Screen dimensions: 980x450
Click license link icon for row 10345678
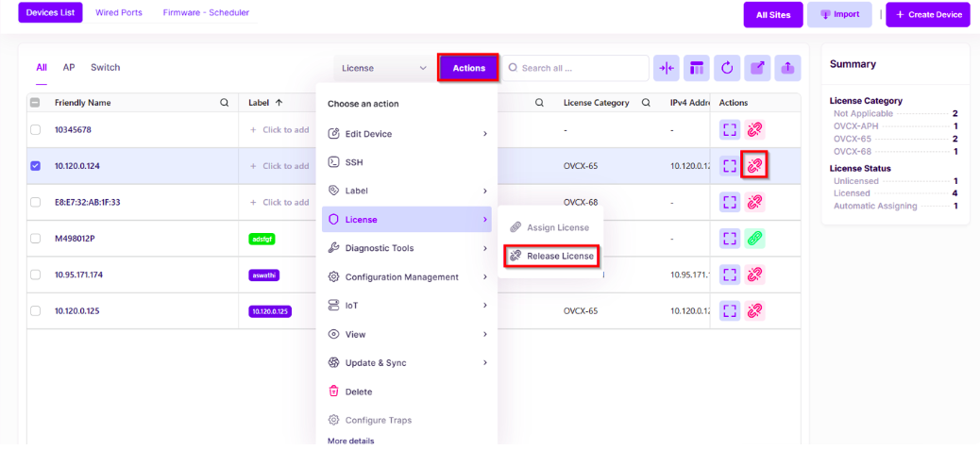pos(755,130)
